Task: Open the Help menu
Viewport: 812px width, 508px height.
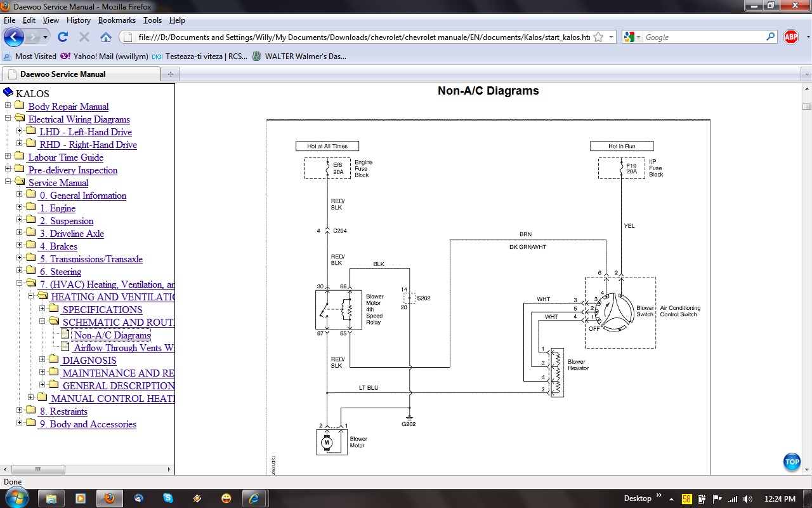Action: 177,20
